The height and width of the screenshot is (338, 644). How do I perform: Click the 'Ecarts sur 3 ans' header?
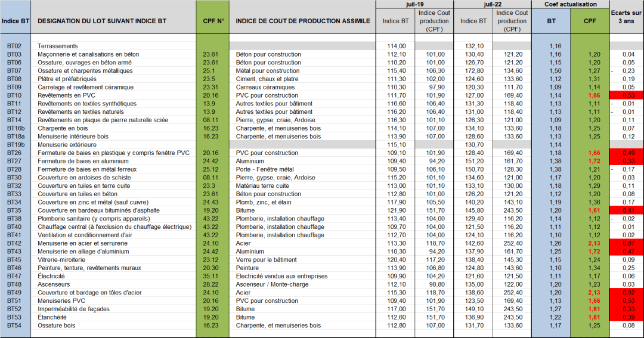pyautogui.click(x=626, y=17)
